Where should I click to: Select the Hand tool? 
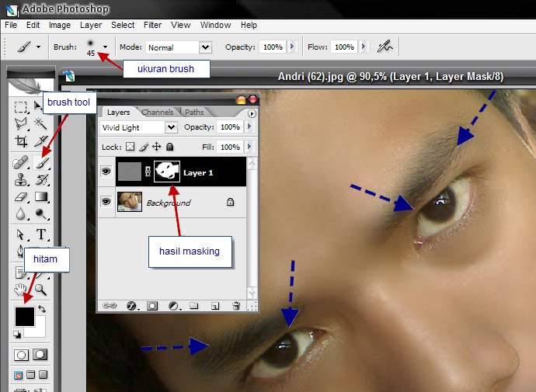20,290
